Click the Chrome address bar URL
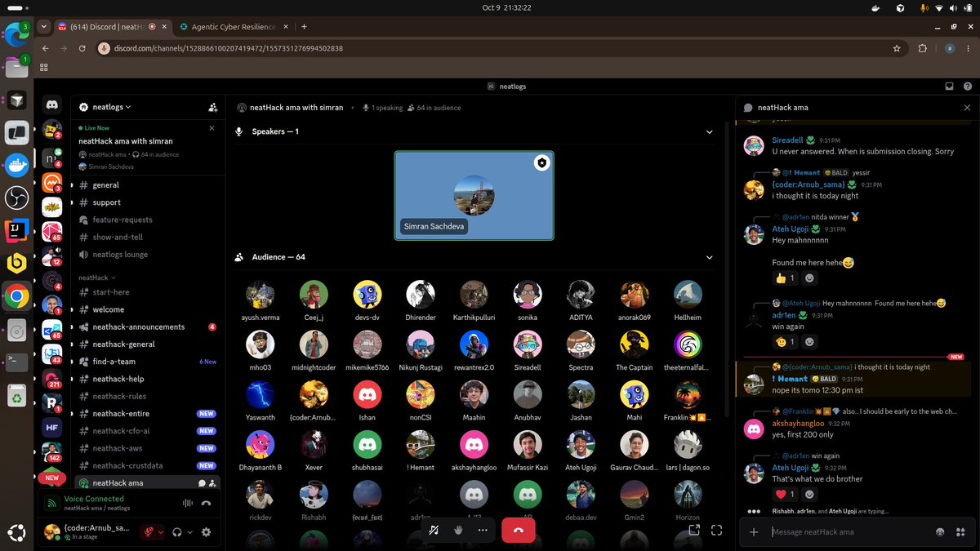The image size is (980, 551). tap(228, 48)
